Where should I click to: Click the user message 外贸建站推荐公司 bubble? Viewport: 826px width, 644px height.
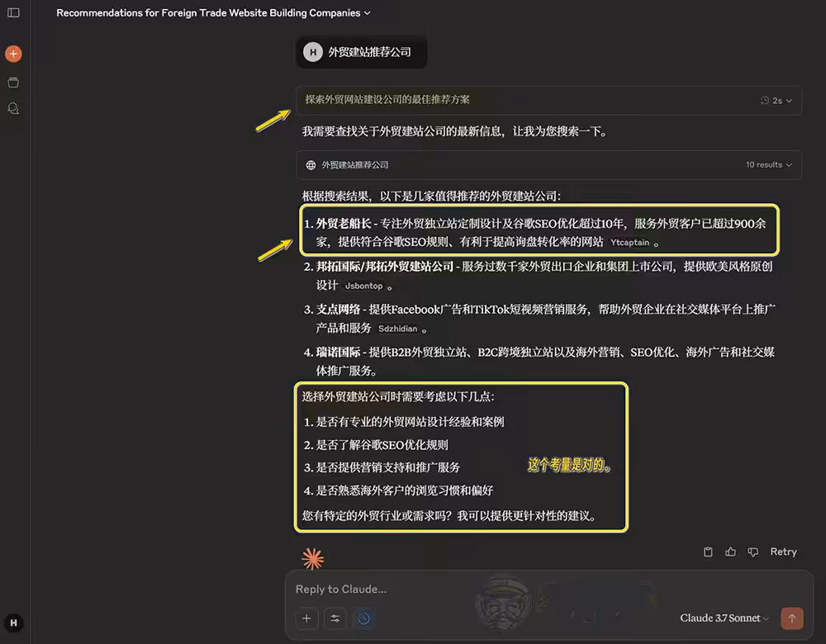(x=362, y=52)
